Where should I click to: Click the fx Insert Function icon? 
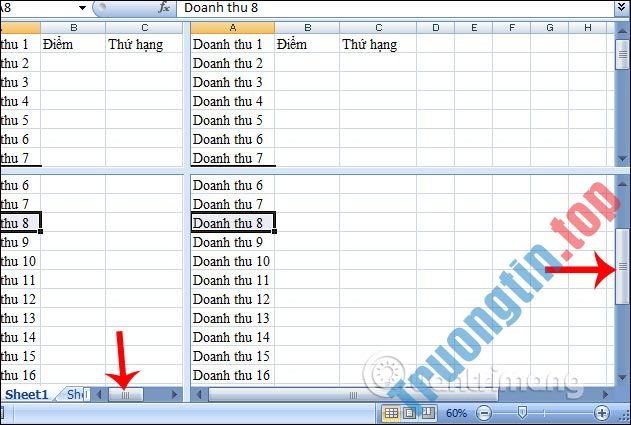click(164, 8)
